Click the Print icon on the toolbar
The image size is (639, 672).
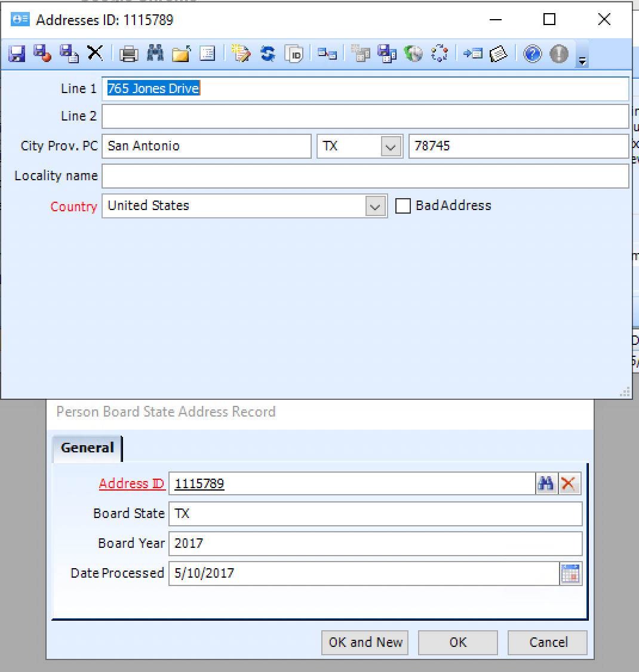[128, 53]
